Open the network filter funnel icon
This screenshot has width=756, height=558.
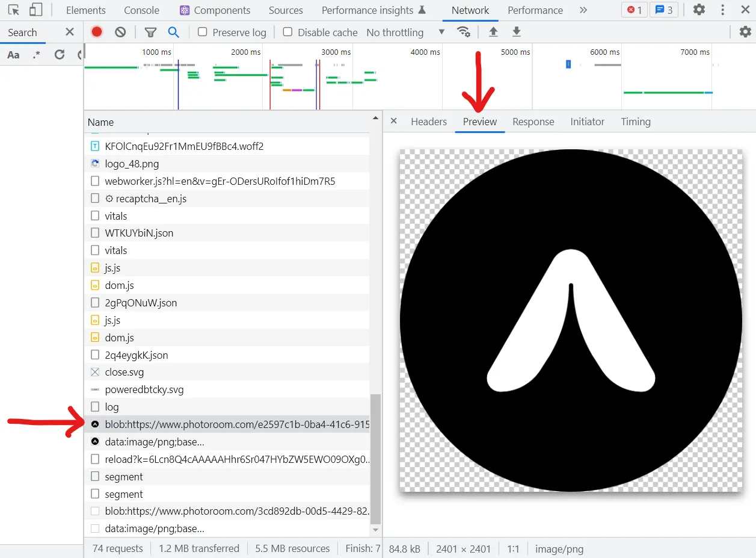(150, 33)
